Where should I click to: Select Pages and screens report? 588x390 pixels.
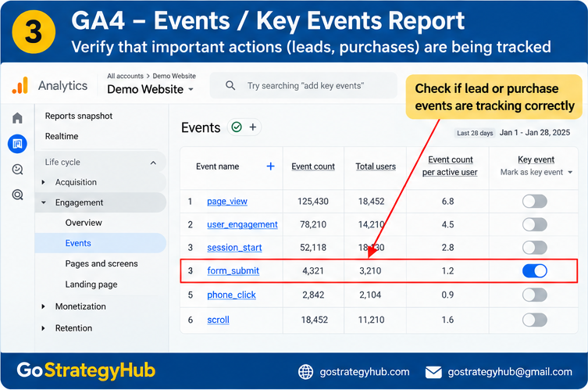[x=102, y=263]
